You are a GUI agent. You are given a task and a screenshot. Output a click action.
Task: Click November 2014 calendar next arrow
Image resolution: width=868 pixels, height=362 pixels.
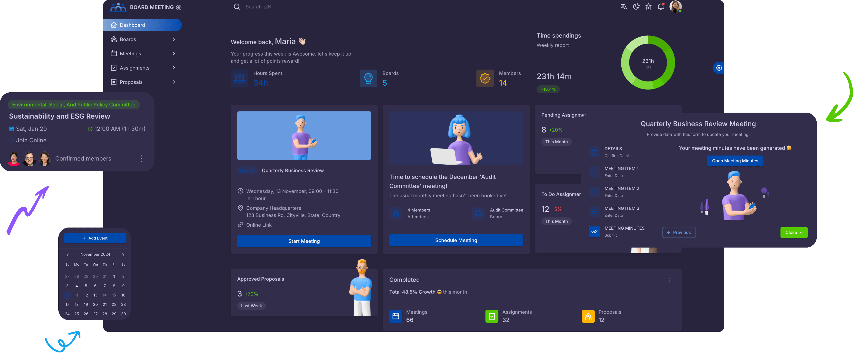click(123, 254)
